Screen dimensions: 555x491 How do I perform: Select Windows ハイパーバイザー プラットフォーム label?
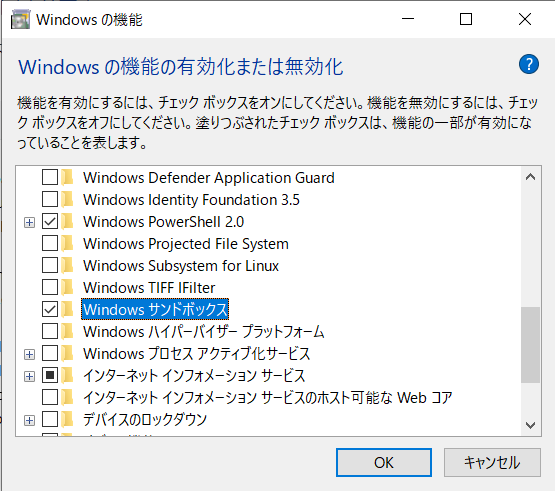[204, 332]
